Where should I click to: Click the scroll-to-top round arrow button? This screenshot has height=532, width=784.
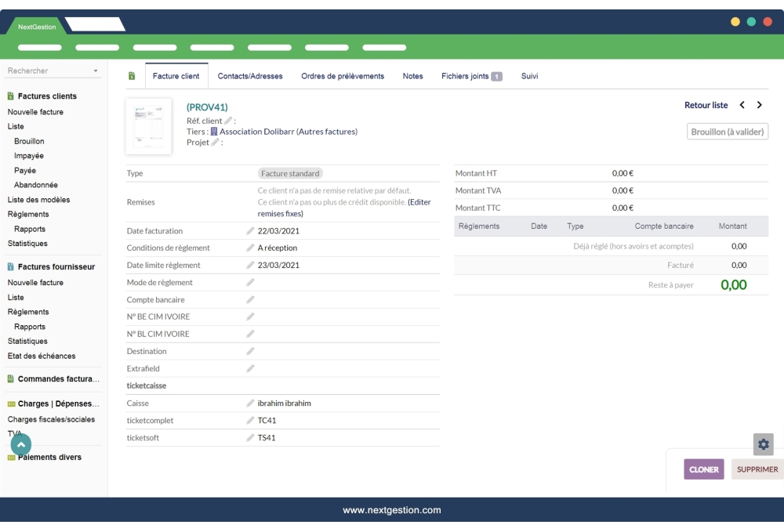[21, 444]
